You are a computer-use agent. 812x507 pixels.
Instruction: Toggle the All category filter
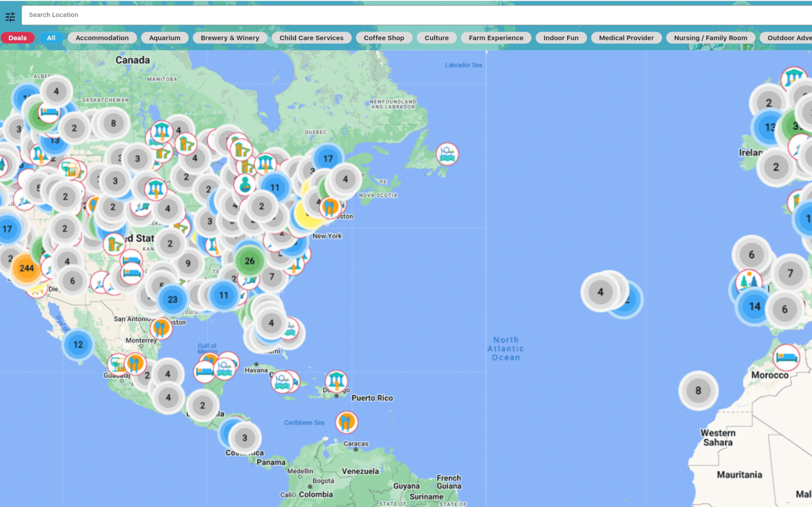click(51, 38)
